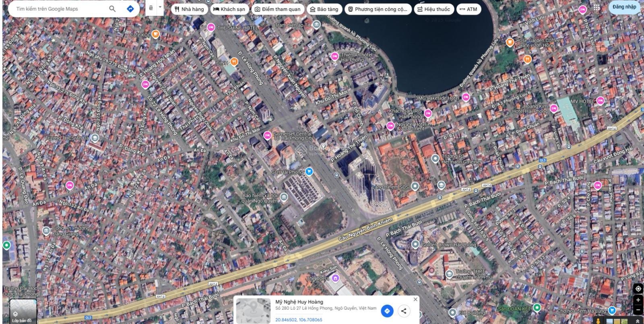Click the search magnifier icon

(112, 8)
